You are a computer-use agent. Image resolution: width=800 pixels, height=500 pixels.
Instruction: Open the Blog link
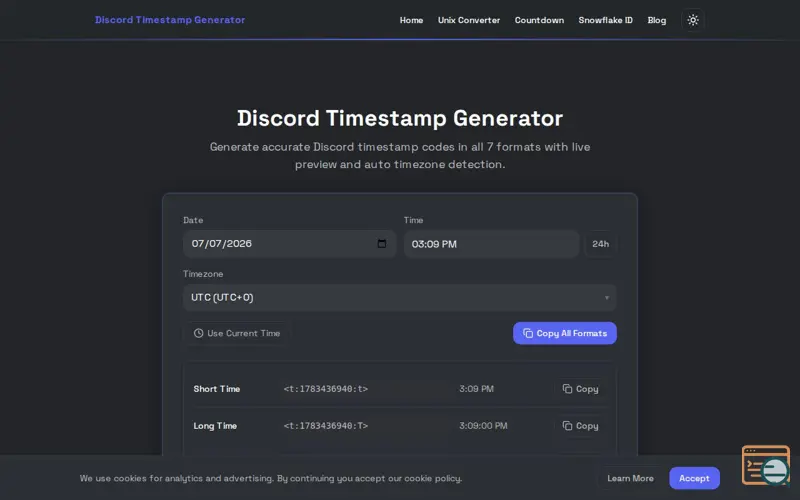click(657, 20)
